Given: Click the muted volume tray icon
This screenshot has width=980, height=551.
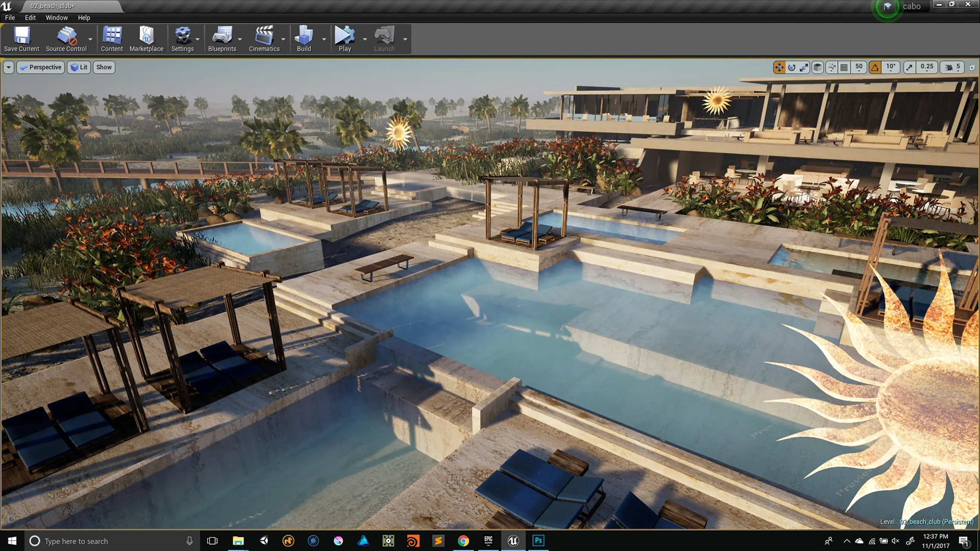Looking at the screenshot, I should (896, 541).
